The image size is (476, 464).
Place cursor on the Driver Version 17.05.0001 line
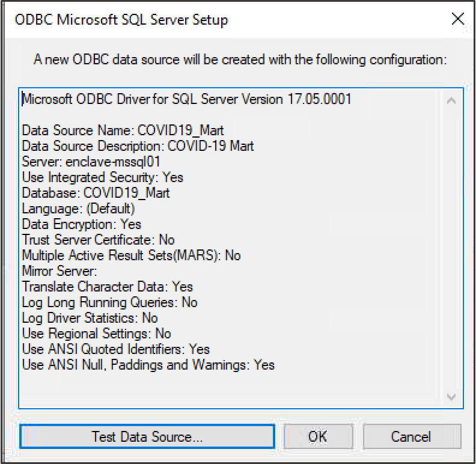click(x=187, y=99)
